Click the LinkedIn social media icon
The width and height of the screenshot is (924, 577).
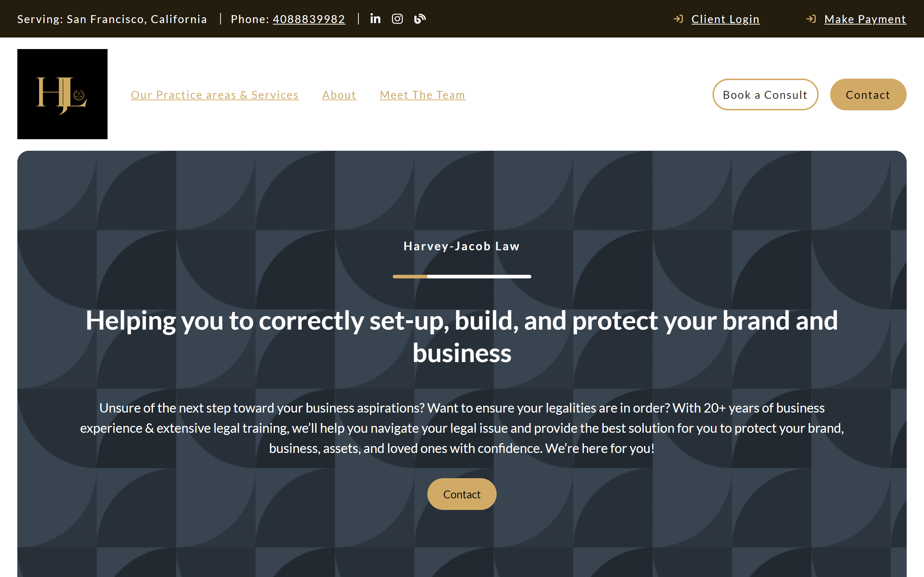coord(375,19)
